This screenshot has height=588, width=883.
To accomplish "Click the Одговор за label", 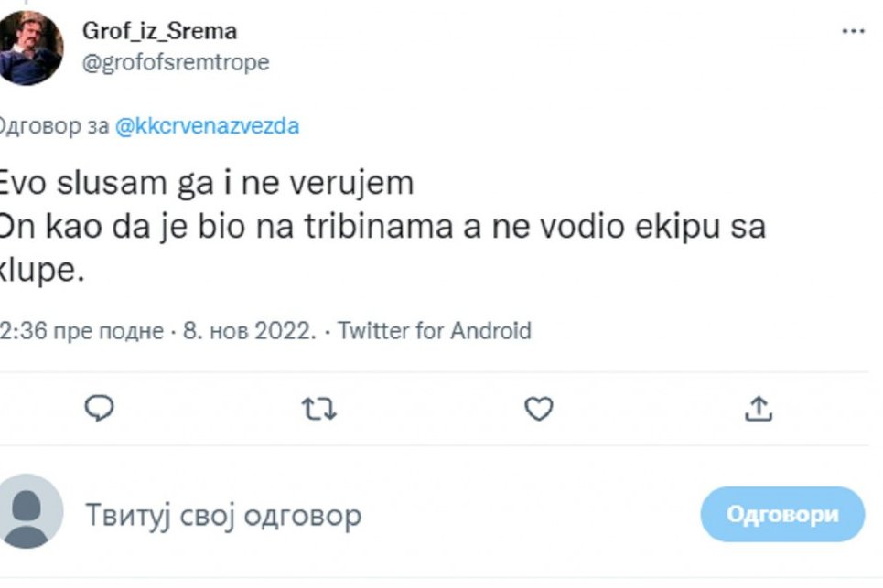I will 53,126.
